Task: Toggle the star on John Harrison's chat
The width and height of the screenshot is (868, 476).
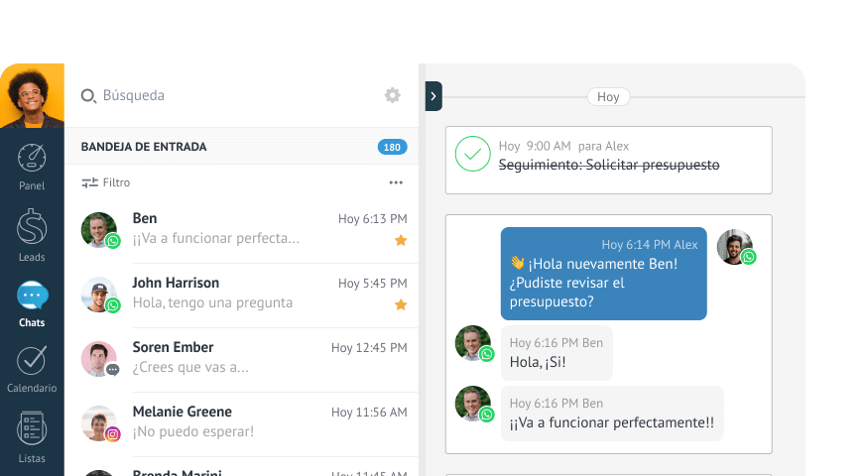Action: click(x=401, y=304)
